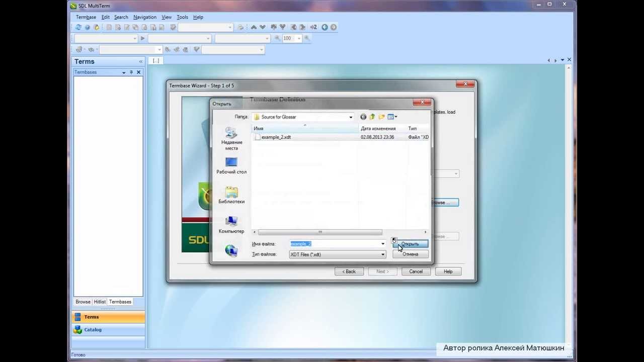The height and width of the screenshot is (362, 644).
Task: Open the Termbase menu
Action: pyautogui.click(x=86, y=17)
